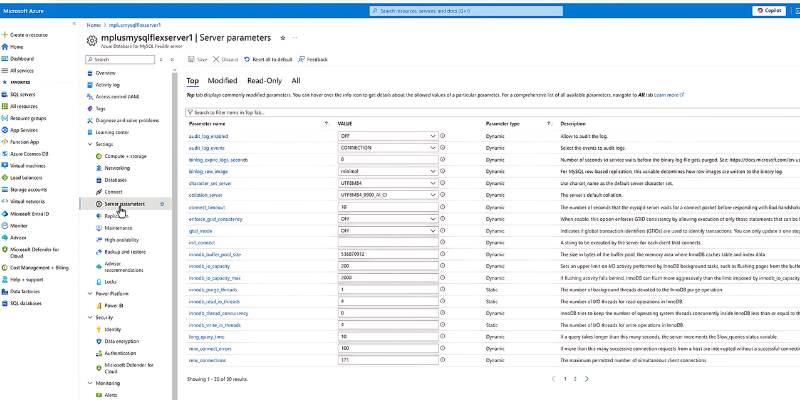Image resolution: width=800 pixels, height=400 pixels.
Task: Open Activity log in resource menu
Action: (108, 85)
